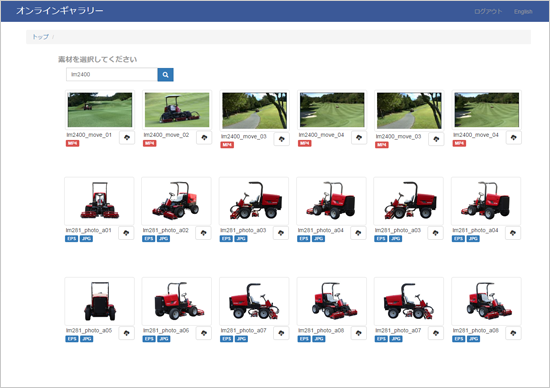The height and width of the screenshot is (388, 550).
Task: Click download icon next to lm281_photo_a06
Action: coord(204,333)
